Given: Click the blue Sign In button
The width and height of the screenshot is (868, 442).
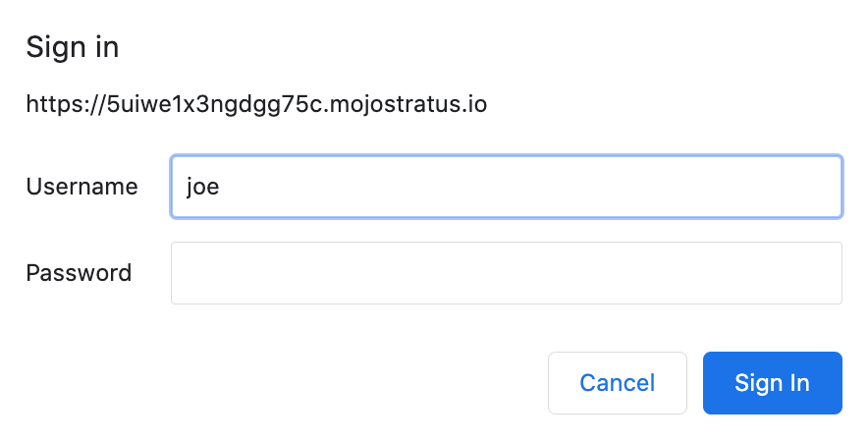Looking at the screenshot, I should pos(772,383).
